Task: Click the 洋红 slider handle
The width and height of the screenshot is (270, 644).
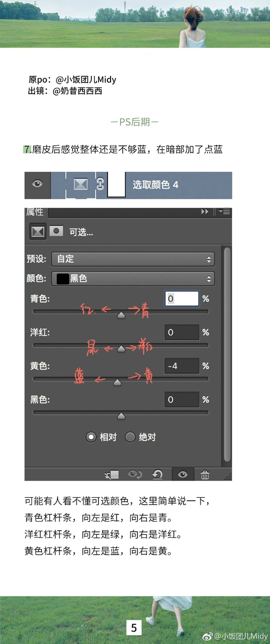Action: click(121, 349)
